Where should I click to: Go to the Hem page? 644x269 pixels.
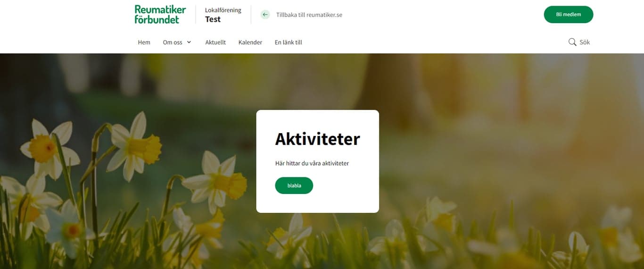point(144,42)
